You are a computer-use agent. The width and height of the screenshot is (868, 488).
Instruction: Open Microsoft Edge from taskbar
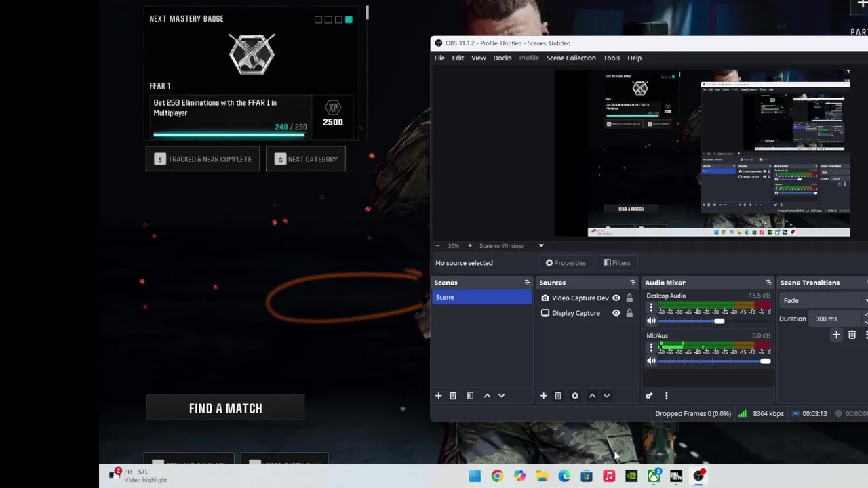tap(564, 476)
